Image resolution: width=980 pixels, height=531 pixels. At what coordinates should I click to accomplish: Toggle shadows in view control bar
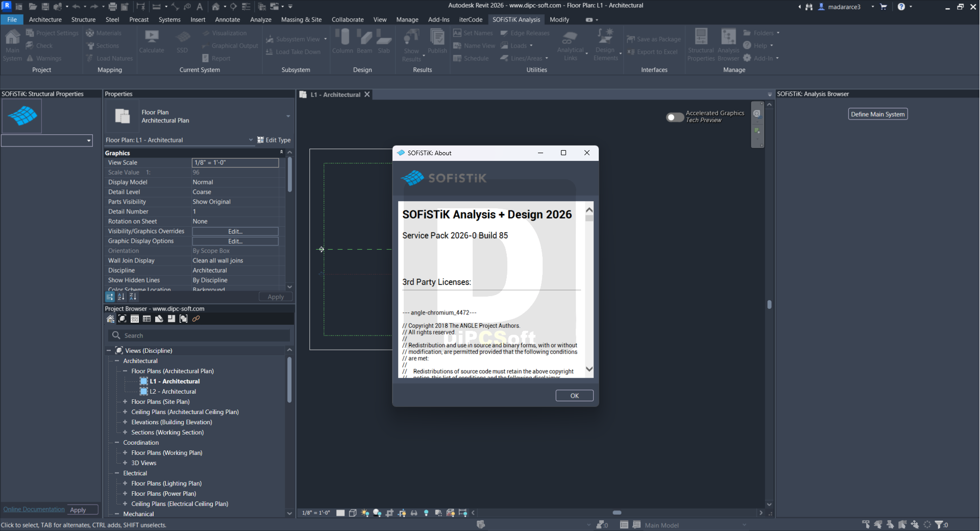(377, 513)
